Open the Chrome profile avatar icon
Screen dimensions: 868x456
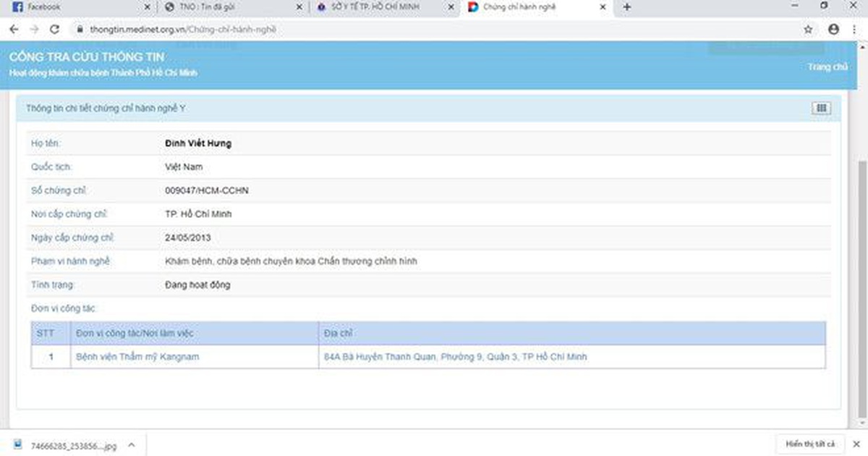pyautogui.click(x=833, y=30)
